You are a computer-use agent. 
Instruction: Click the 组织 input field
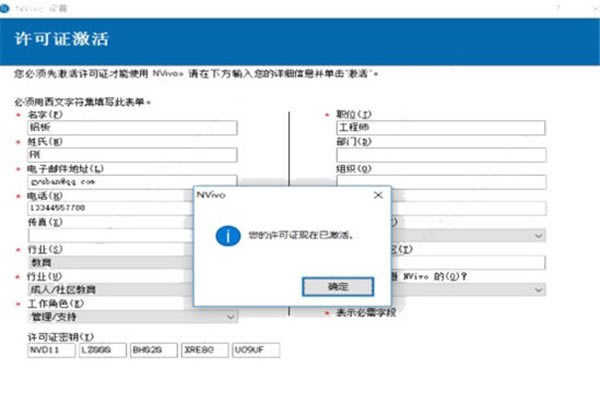coord(441,182)
